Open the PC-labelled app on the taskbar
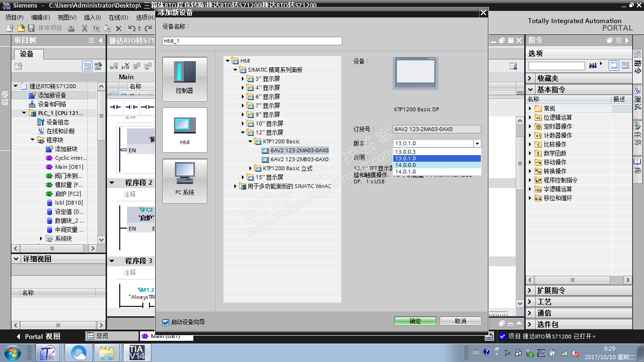 pos(48,352)
